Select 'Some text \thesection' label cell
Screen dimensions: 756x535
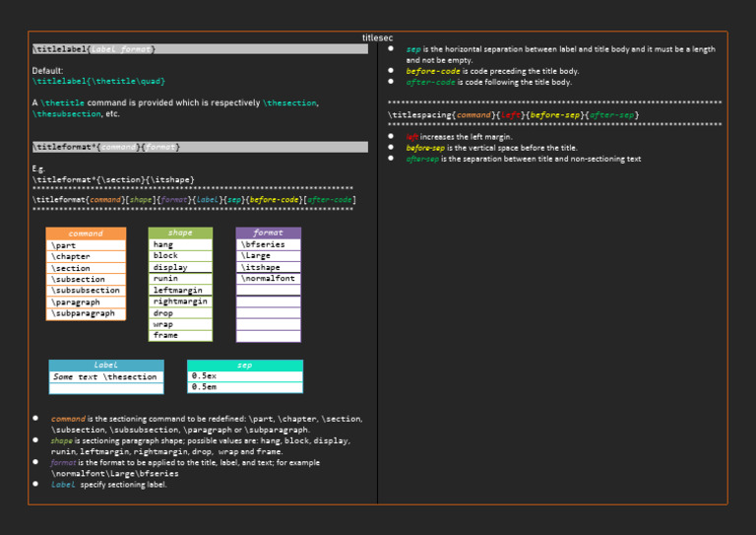(106, 376)
